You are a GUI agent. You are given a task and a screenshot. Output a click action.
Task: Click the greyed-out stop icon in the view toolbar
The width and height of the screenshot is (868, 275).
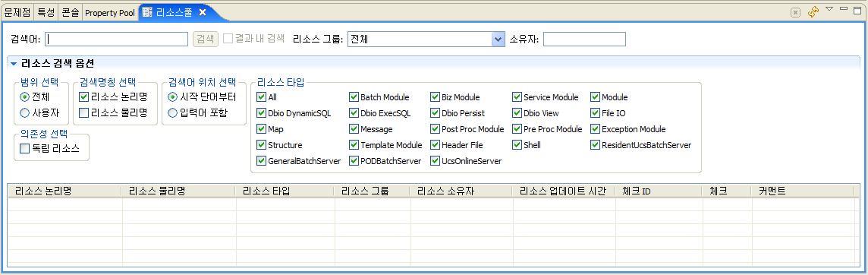tap(795, 12)
